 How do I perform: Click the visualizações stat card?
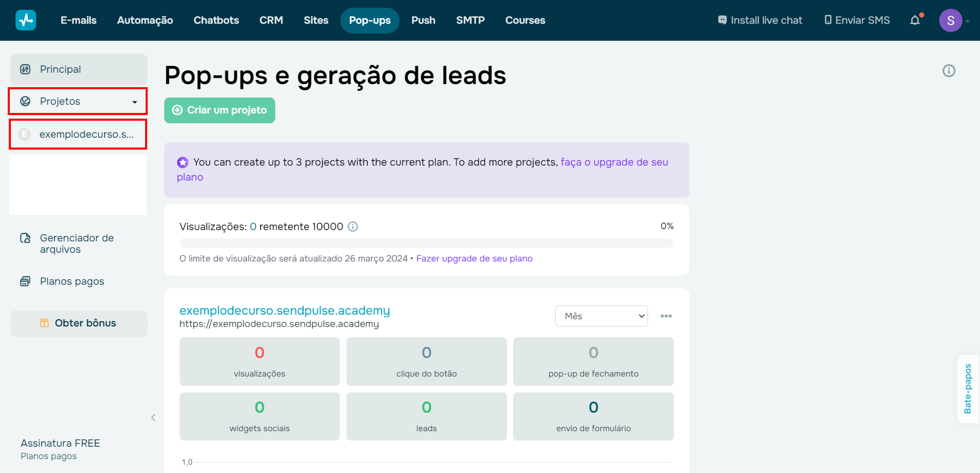coord(260,362)
